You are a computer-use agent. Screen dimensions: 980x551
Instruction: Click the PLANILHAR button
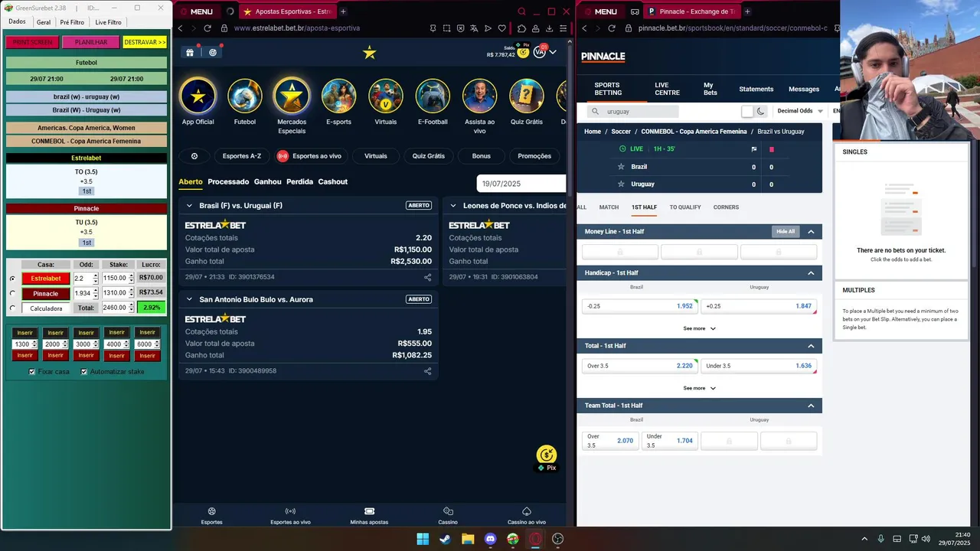90,42
